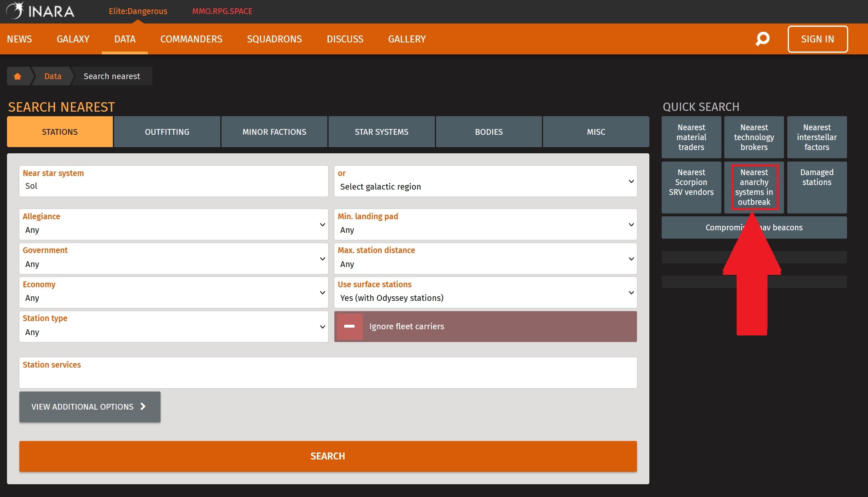Open the Government dropdown
The image size is (868, 497).
[173, 258]
